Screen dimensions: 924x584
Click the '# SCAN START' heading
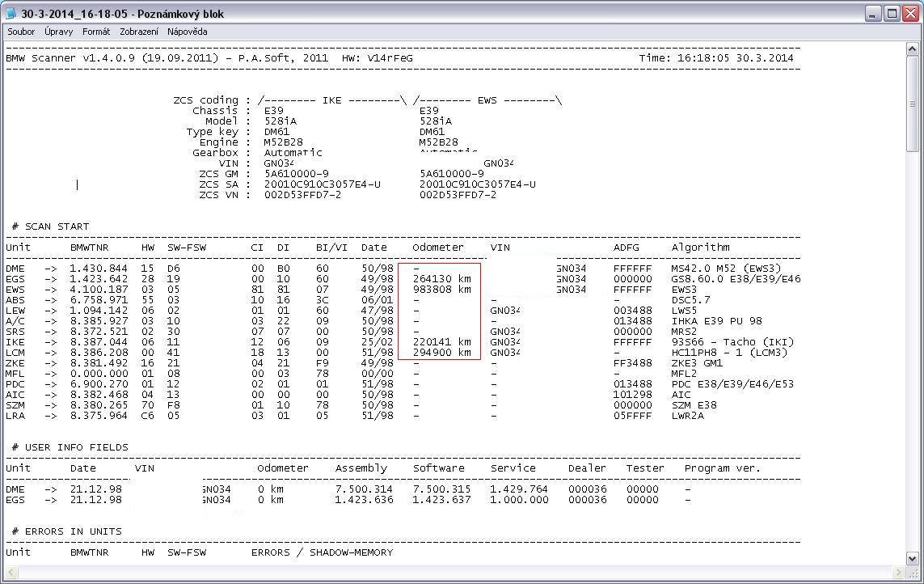[51, 226]
